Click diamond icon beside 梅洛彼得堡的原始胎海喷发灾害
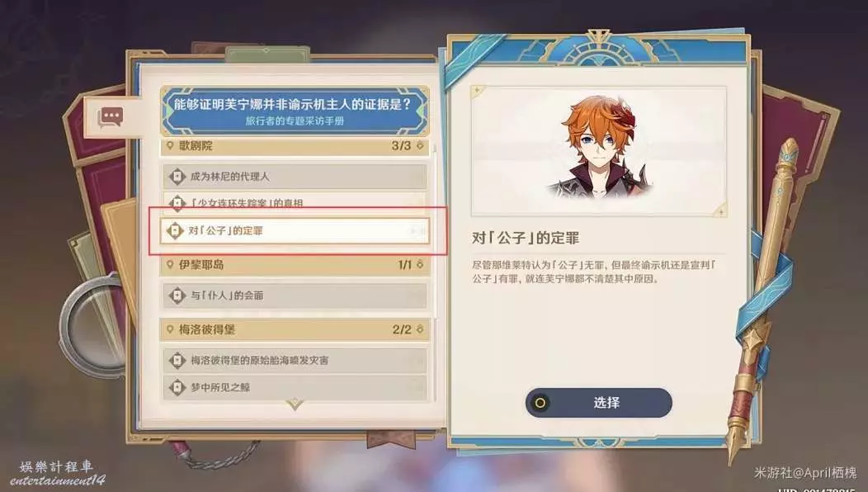Viewport: 868px width, 492px height. [177, 361]
